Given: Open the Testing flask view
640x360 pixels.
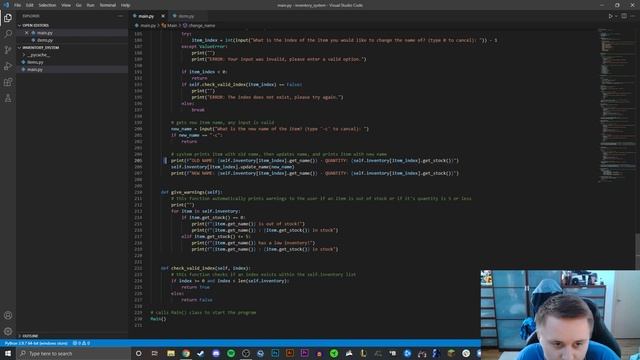Looking at the screenshot, I should [8, 98].
